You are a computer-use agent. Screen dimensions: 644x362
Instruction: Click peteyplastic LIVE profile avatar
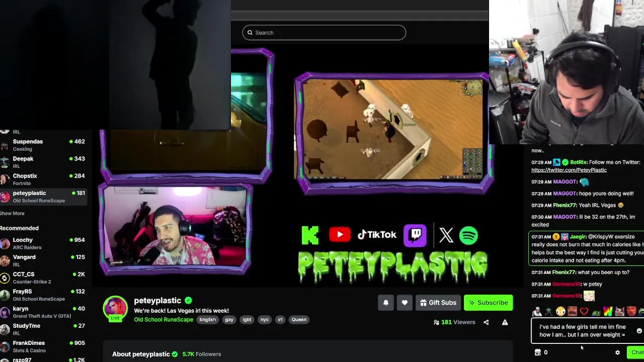point(115,308)
